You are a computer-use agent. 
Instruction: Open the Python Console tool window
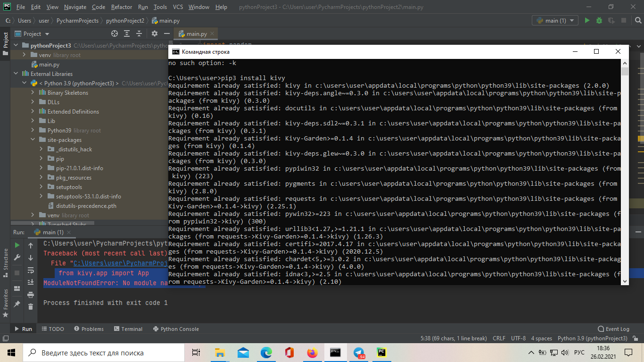(x=176, y=329)
